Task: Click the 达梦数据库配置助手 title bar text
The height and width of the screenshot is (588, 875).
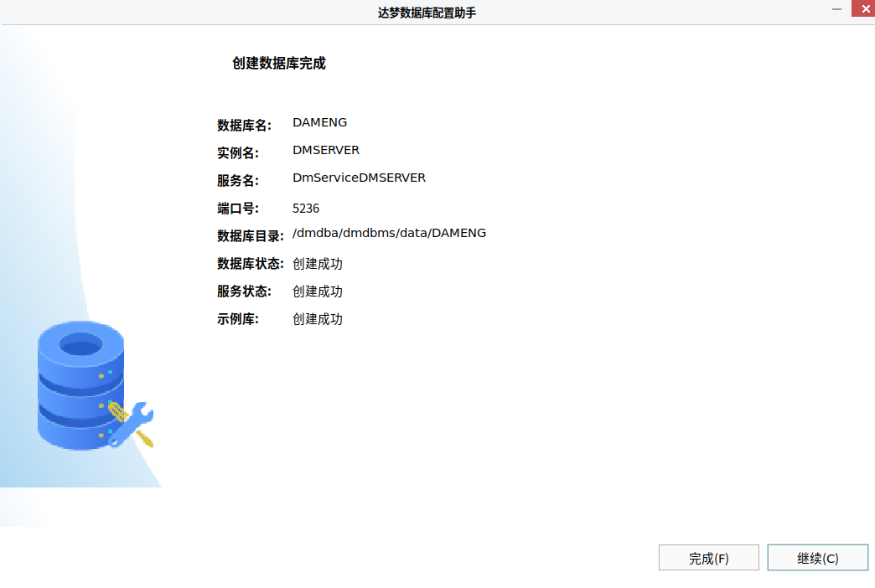Action: coord(427,13)
